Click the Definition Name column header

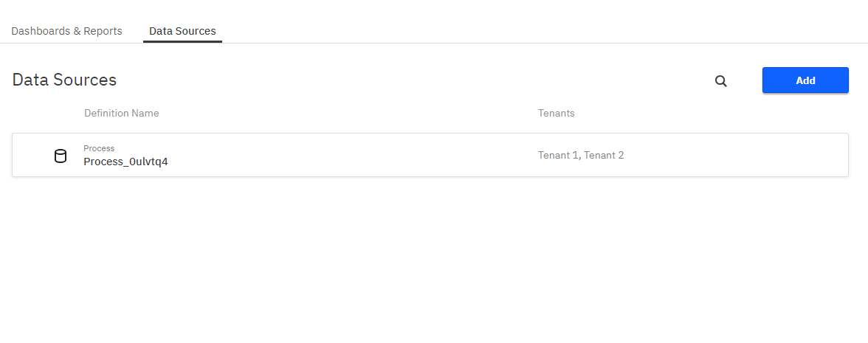121,113
